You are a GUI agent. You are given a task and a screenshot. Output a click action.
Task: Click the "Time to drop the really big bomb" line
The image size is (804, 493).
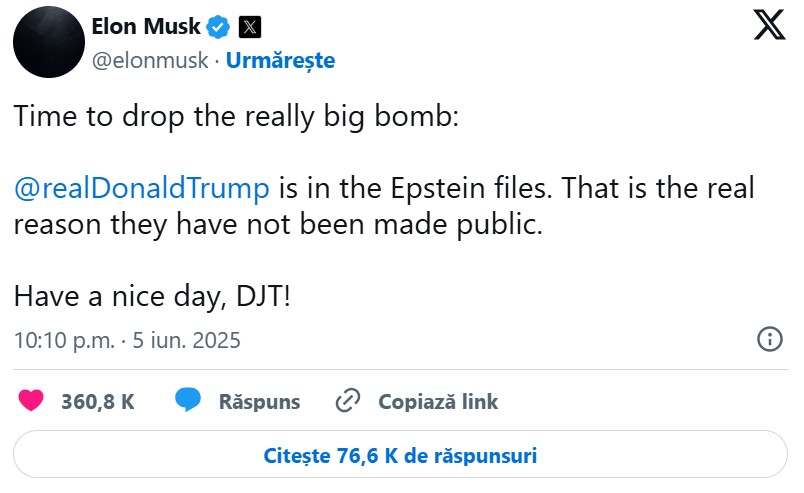click(236, 115)
